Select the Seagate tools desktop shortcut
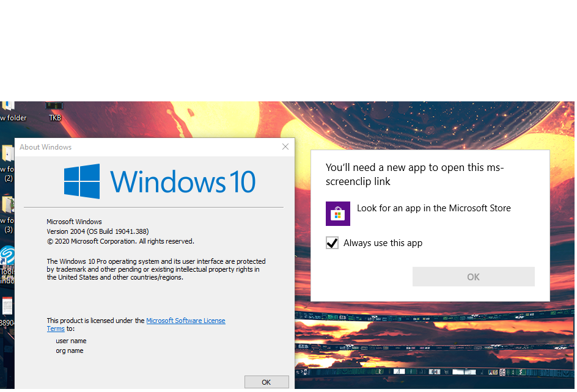The height and width of the screenshot is (392, 577). coord(7,265)
